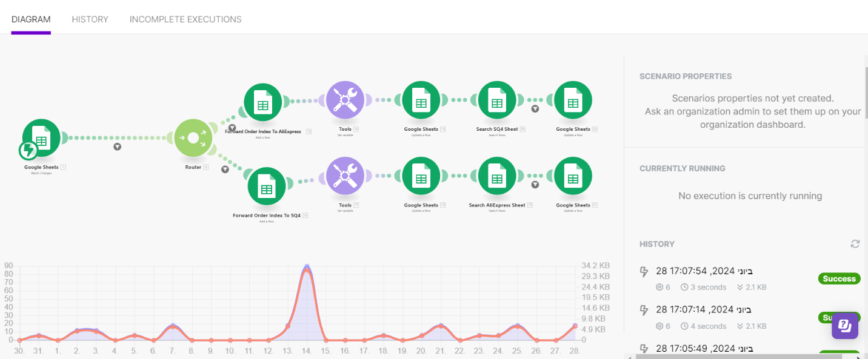
Task: Click filter on route to Forward Order Index To AliExpress
Action: click(232, 128)
